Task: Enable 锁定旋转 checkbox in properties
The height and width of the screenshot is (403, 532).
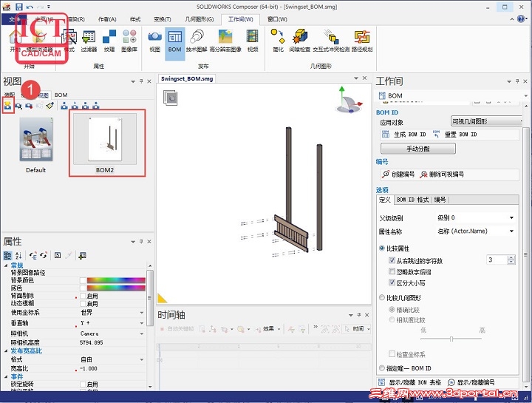Action: pyautogui.click(x=83, y=384)
